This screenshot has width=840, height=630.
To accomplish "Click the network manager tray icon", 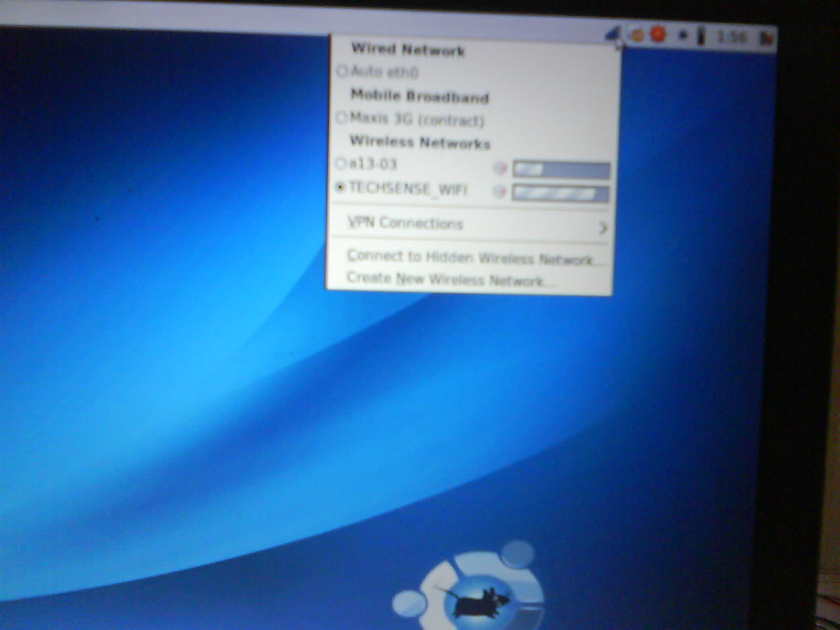I will coord(613,35).
